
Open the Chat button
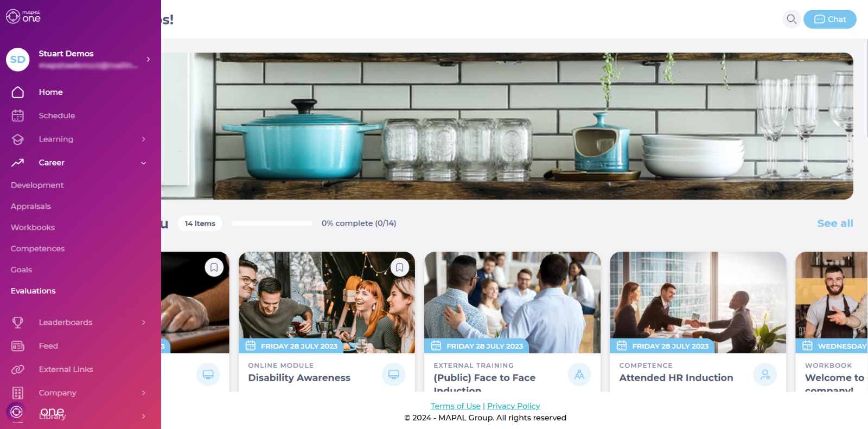tap(829, 19)
